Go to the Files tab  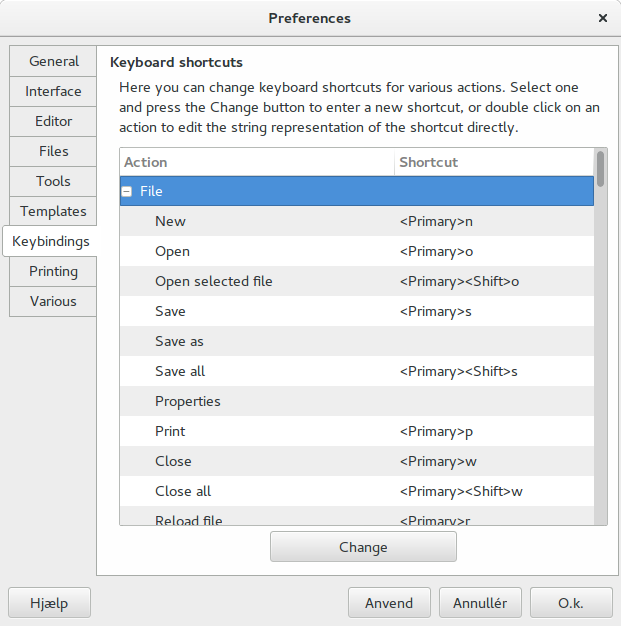point(53,151)
